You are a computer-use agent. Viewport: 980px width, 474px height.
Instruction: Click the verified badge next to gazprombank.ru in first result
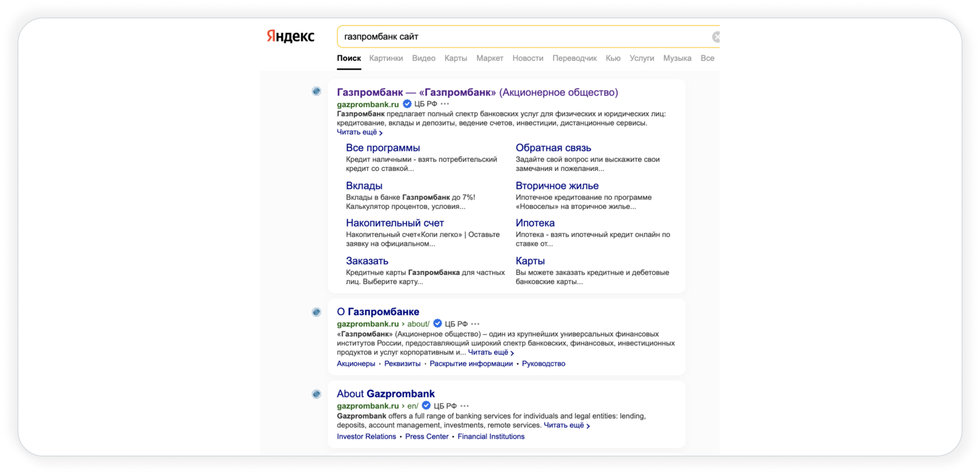(x=407, y=104)
